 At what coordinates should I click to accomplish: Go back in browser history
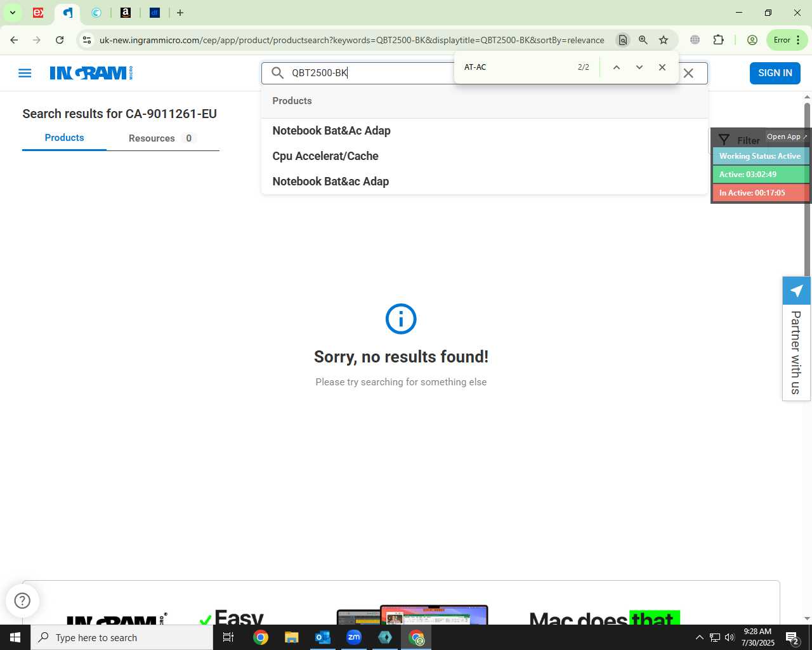[14, 40]
